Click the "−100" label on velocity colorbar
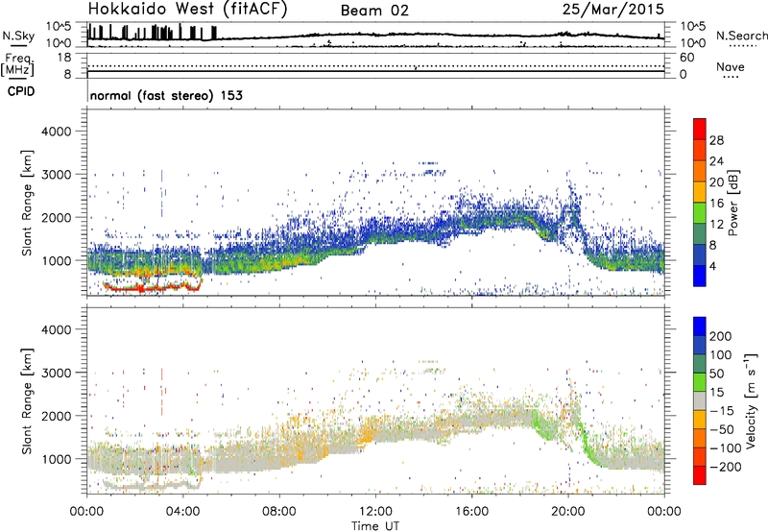 pyautogui.click(x=726, y=448)
